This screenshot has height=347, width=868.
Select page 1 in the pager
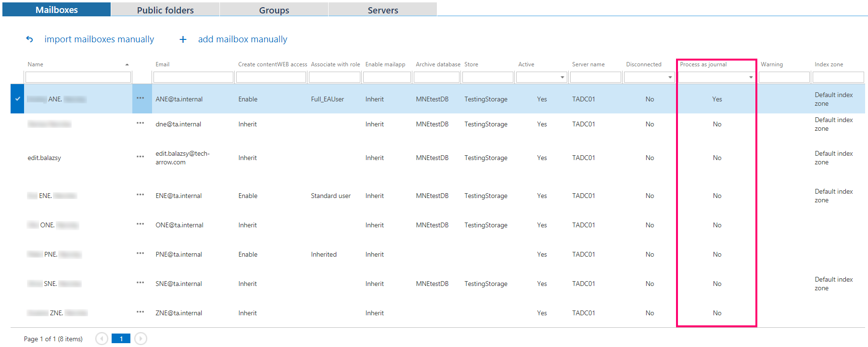pos(121,339)
